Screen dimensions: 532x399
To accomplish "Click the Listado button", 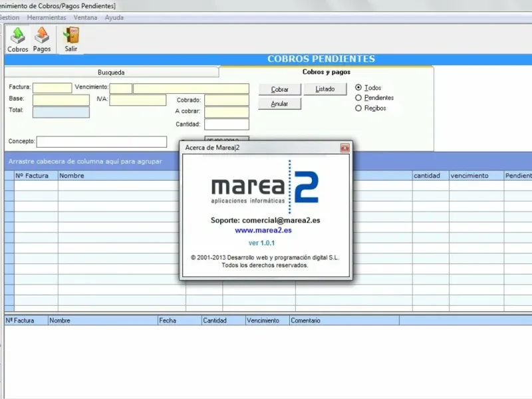I will coord(325,89).
